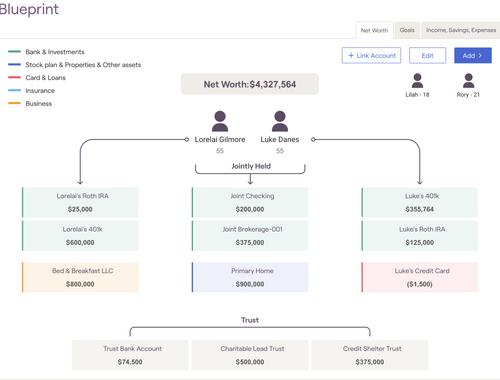Click the Edit button
Screen dimensions: 500x380
tap(427, 55)
